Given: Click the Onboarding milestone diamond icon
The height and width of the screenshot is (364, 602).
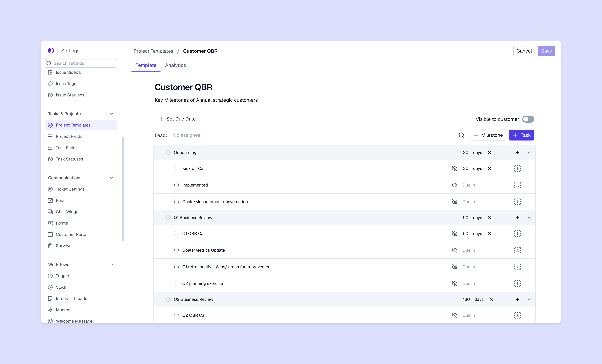Looking at the screenshot, I should (x=168, y=153).
